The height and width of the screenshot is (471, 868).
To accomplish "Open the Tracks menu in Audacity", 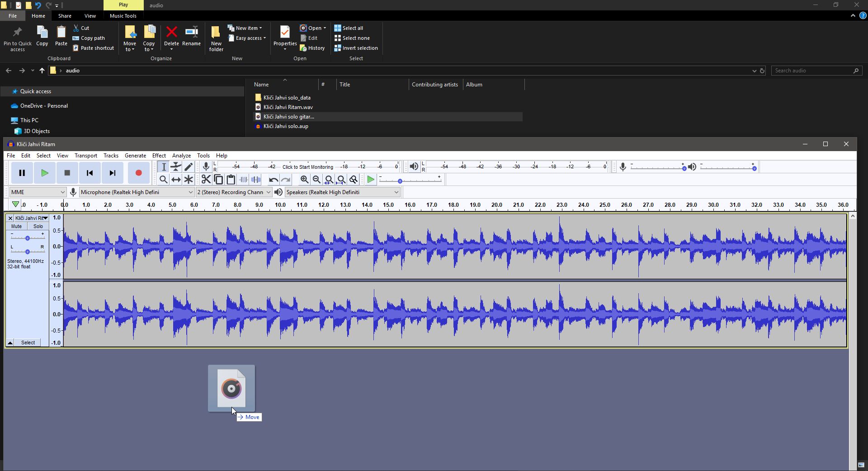I will [x=111, y=156].
